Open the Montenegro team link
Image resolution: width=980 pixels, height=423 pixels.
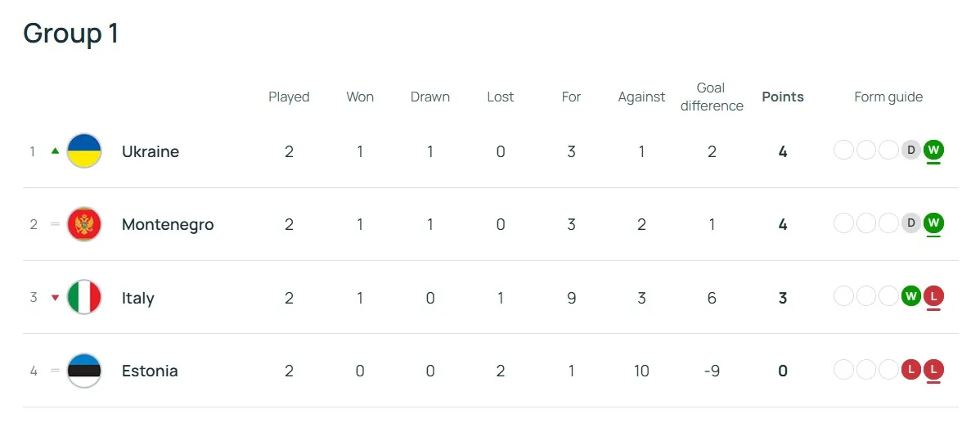168,224
